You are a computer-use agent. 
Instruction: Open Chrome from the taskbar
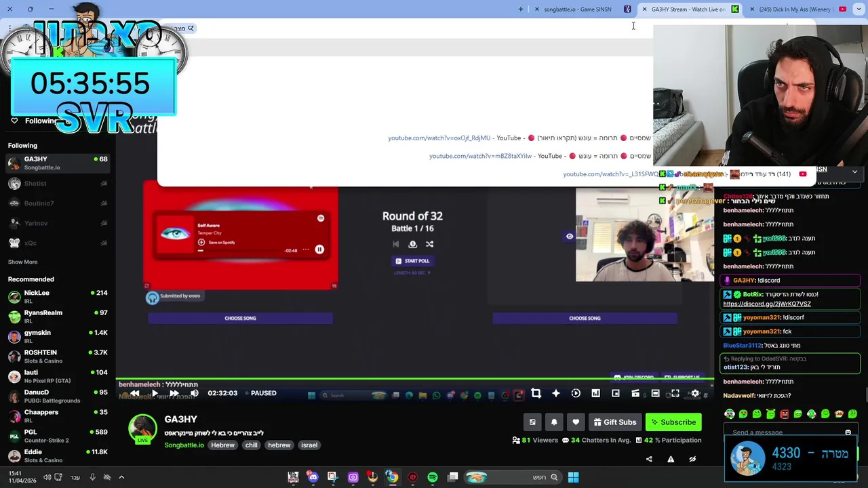pos(392,477)
